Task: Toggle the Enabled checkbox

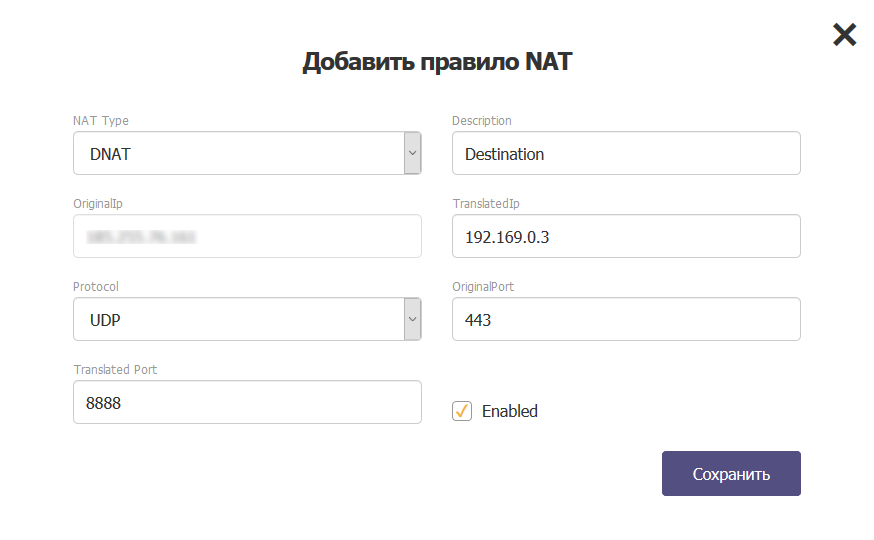Action: tap(462, 411)
